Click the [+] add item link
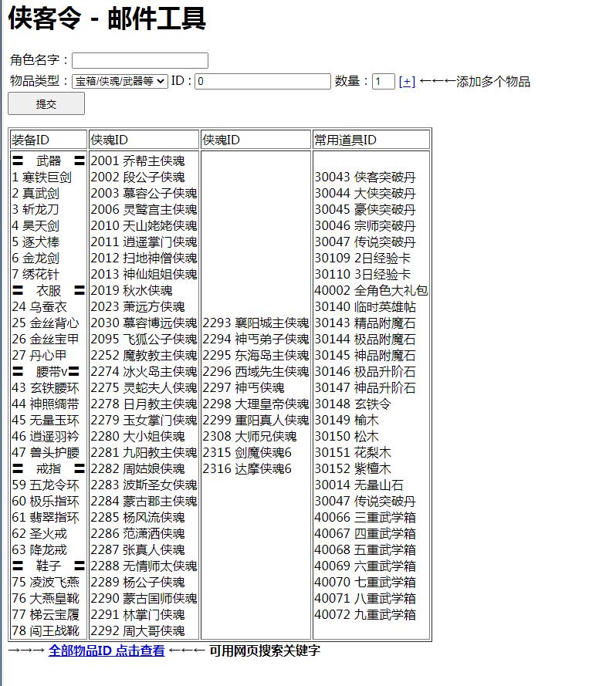The image size is (616, 686). (x=407, y=81)
